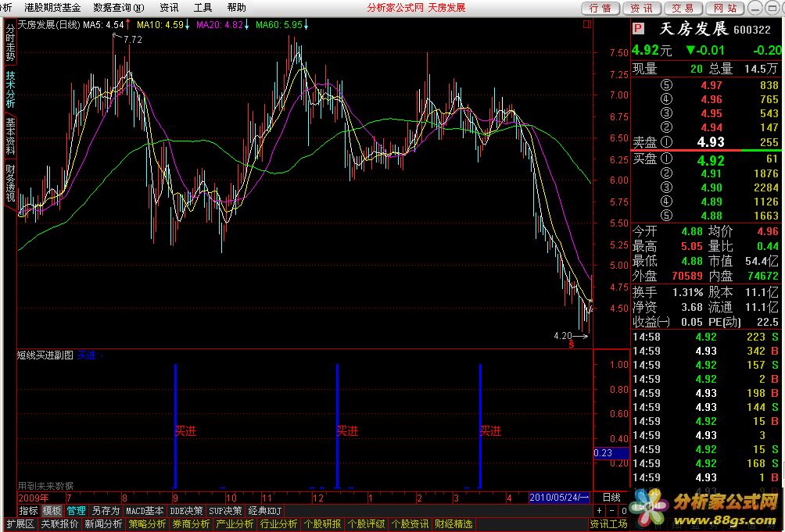Viewport: 785px width, 532px height.
Task: Click the 用到未来数据 warning text
Action: point(45,485)
